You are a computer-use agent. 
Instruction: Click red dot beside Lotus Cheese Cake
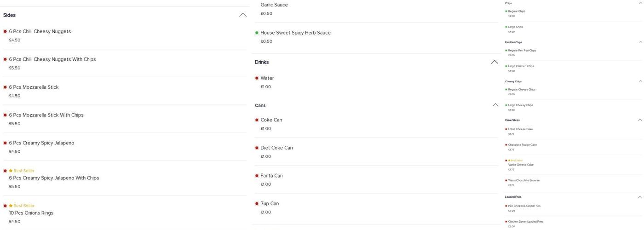tap(506, 129)
